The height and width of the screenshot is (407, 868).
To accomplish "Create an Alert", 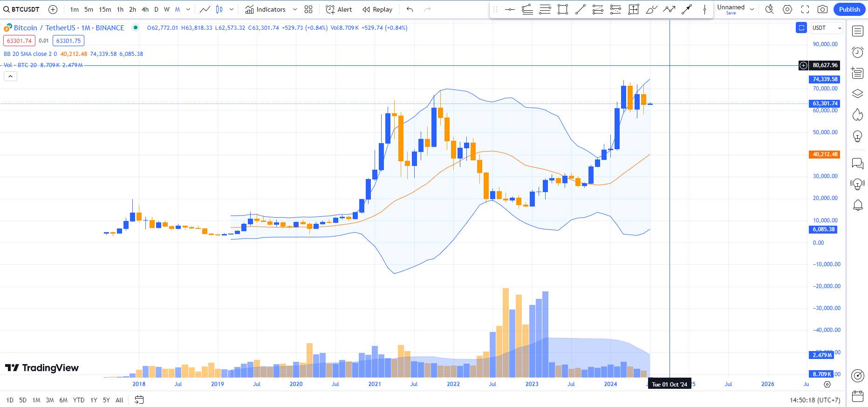I will pos(339,9).
